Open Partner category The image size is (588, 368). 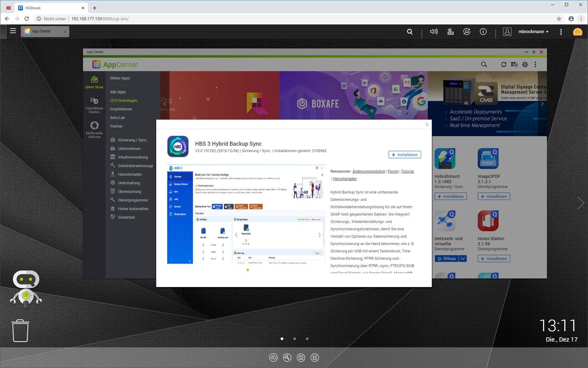(116, 126)
